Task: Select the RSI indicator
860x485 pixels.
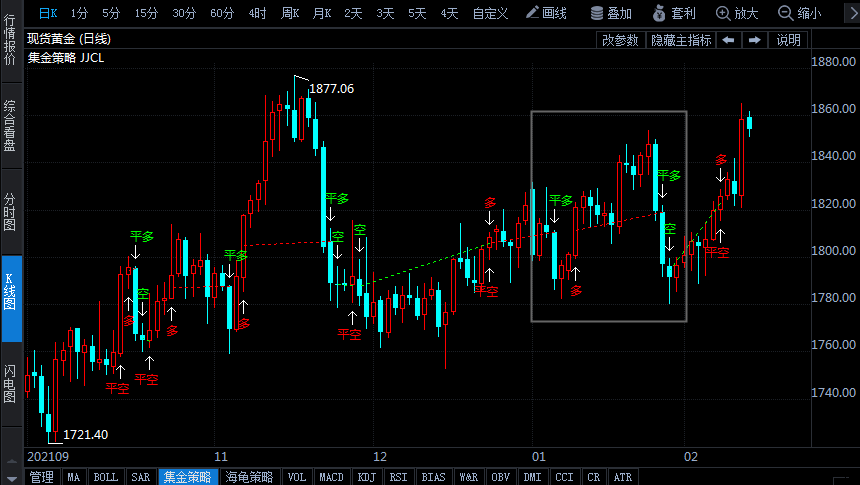Action: tap(398, 477)
